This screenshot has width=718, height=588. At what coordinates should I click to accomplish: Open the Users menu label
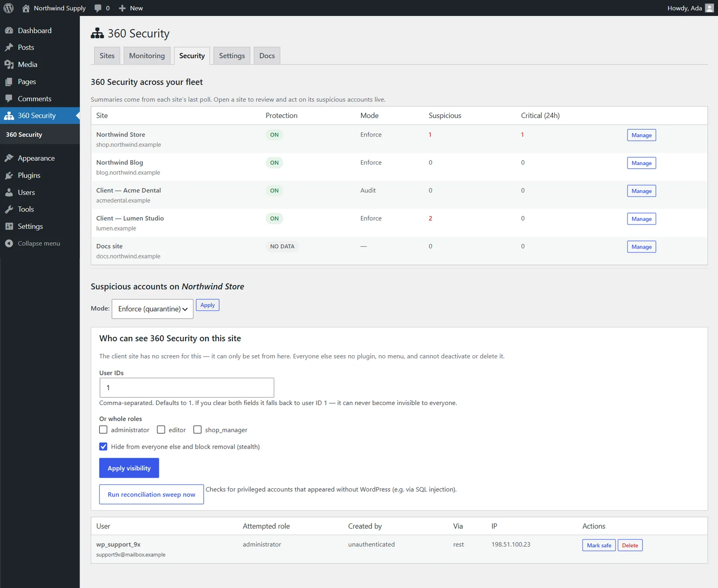26,192
